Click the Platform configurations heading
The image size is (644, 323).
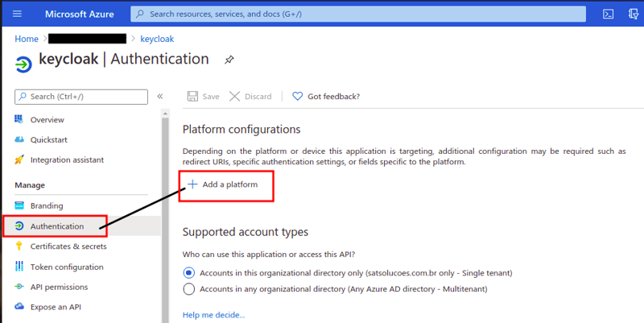point(242,130)
